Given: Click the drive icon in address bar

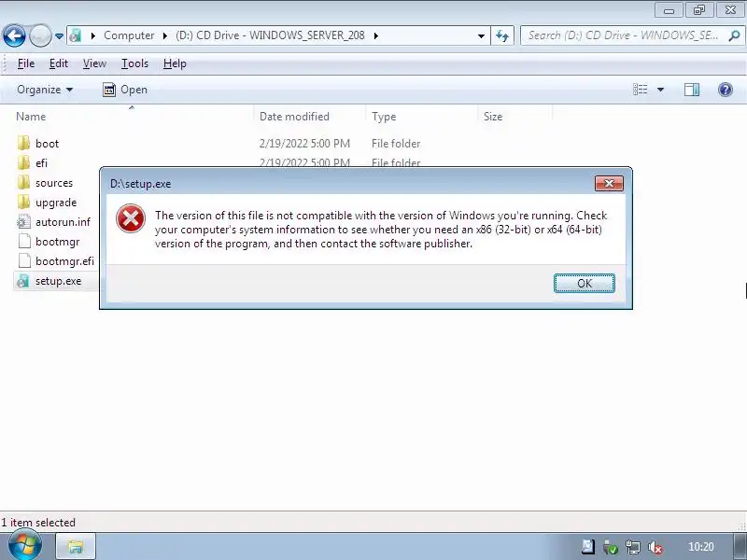Looking at the screenshot, I should pos(76,35).
